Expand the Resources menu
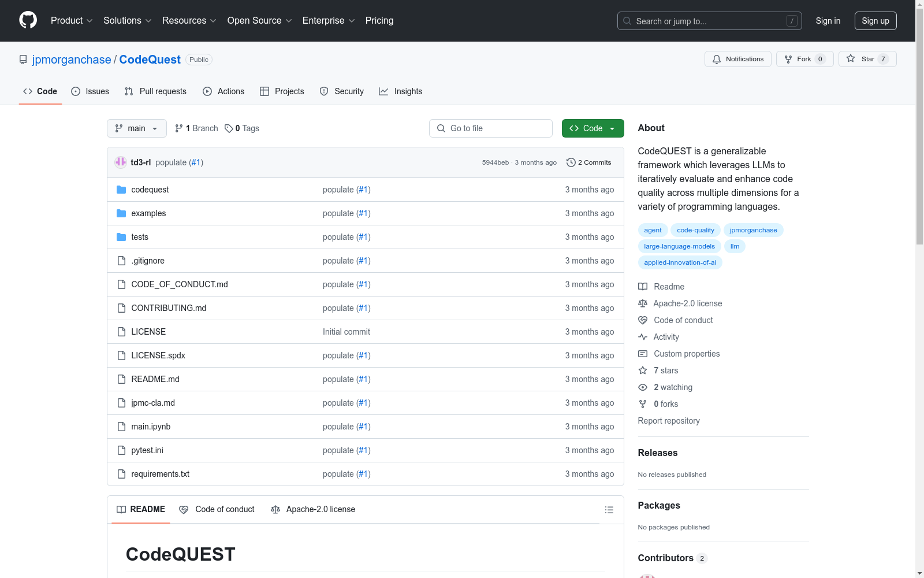The width and height of the screenshot is (924, 578). pos(189,20)
